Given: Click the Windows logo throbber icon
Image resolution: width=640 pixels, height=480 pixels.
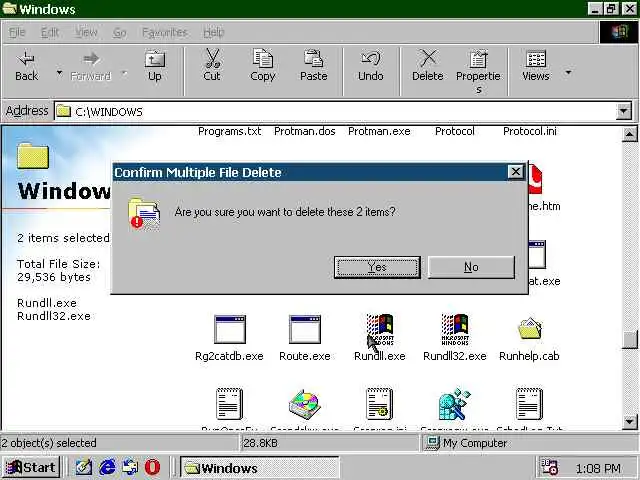Looking at the screenshot, I should pos(618,32).
